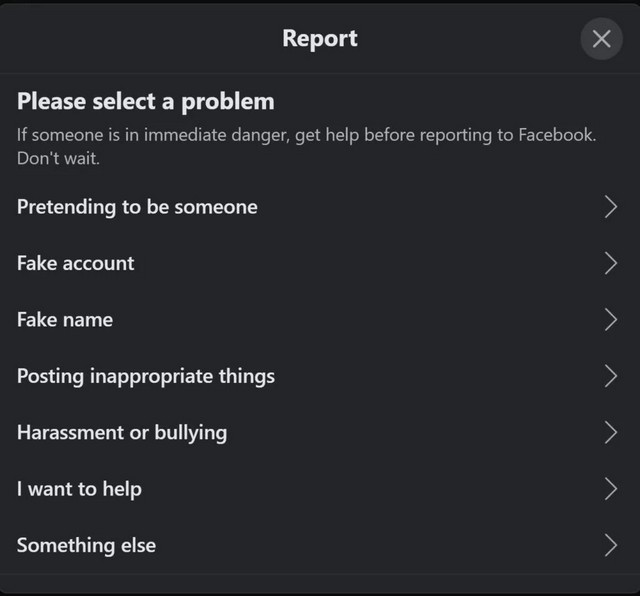Choose 'Fake account' as the problem
Screen dimensions: 640x596
pos(75,263)
